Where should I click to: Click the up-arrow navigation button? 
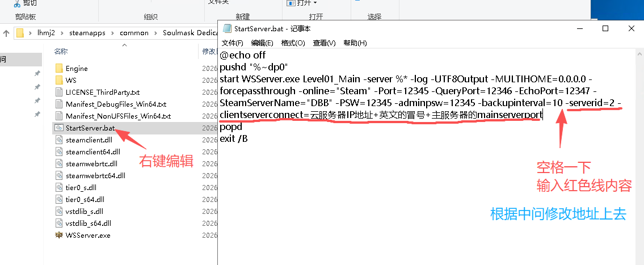pos(6,33)
